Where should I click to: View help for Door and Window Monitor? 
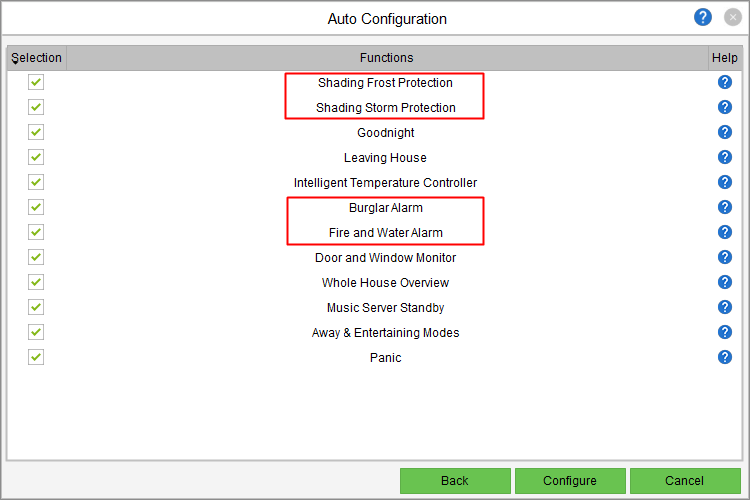pos(725,257)
